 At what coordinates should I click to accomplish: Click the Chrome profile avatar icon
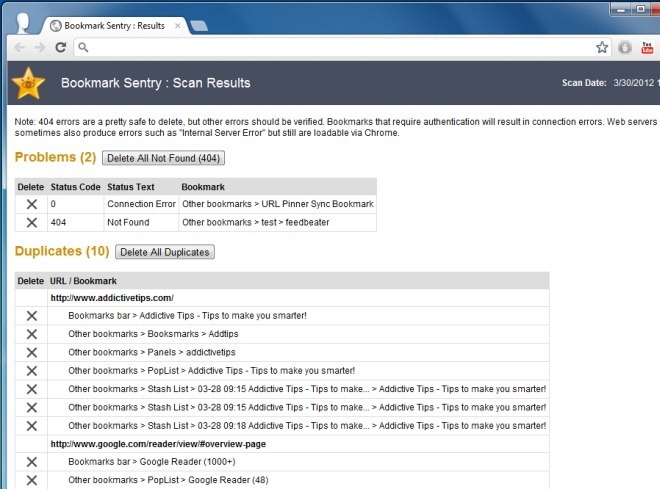(x=23, y=22)
